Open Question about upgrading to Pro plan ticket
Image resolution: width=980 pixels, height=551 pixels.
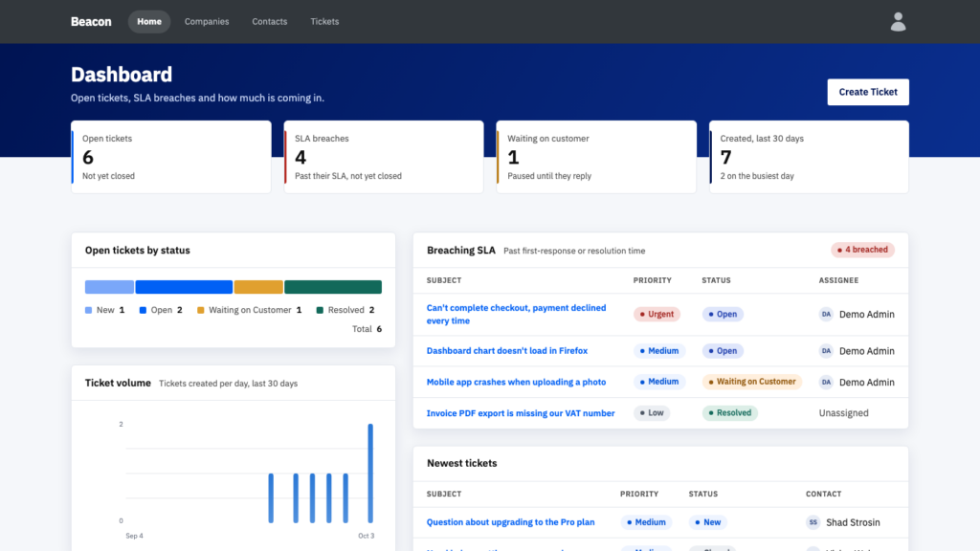point(511,522)
